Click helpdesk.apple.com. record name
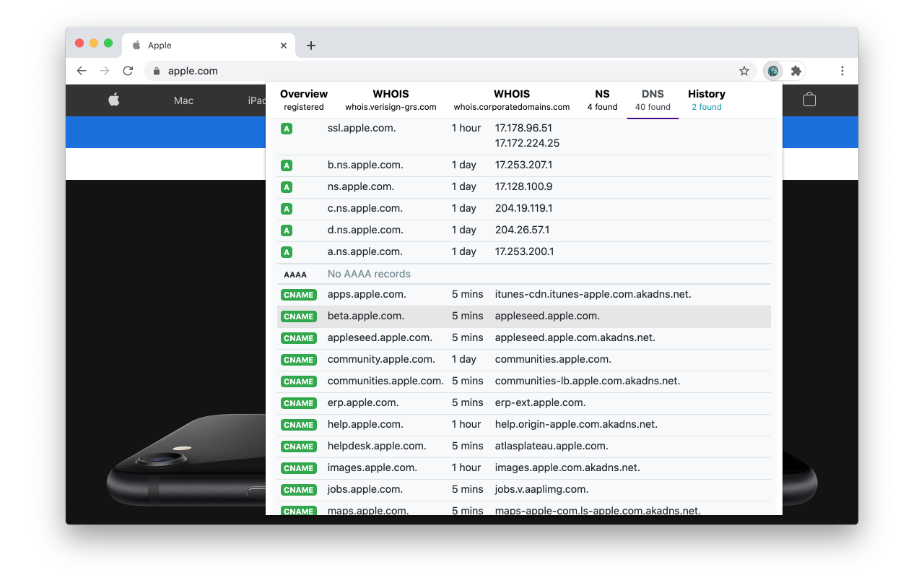The height and width of the screenshot is (578, 924). [x=377, y=446]
